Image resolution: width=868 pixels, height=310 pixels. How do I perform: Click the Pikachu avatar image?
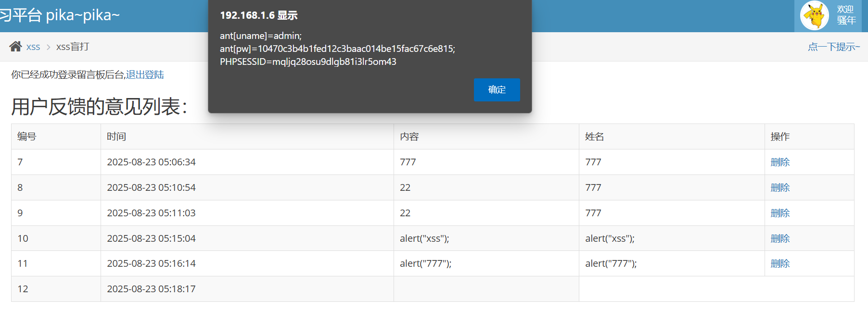[814, 15]
